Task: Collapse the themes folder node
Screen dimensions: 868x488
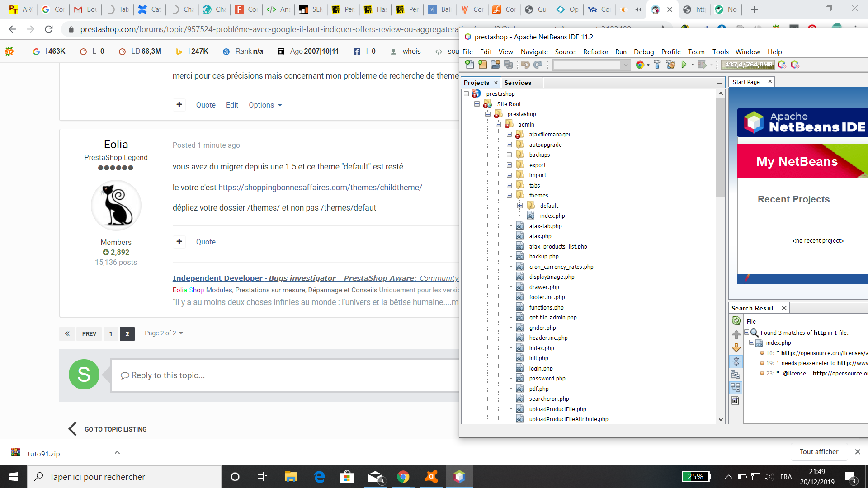Action: coord(509,196)
